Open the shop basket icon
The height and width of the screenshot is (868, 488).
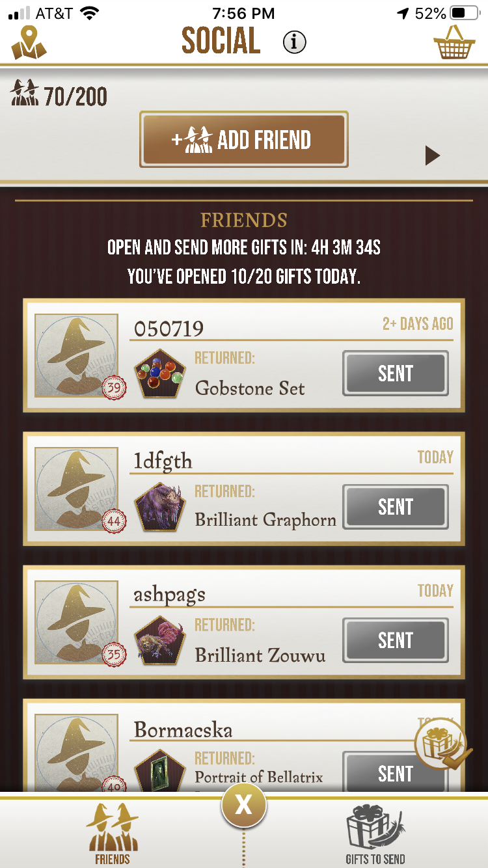click(455, 42)
